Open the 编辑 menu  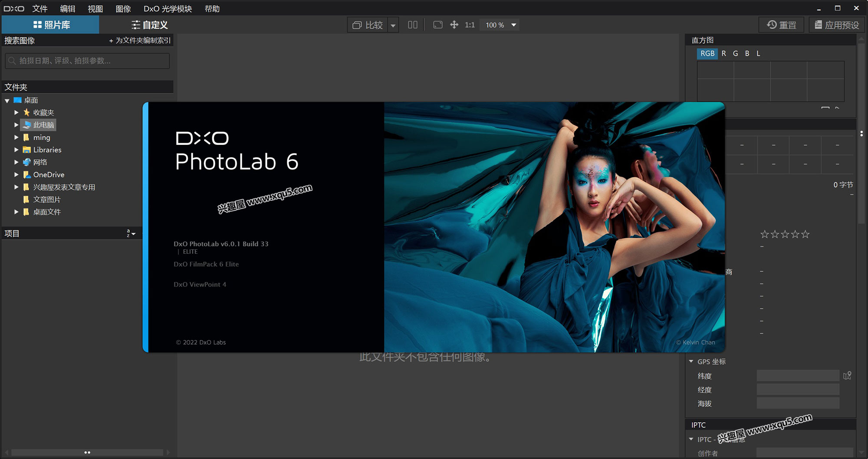coord(68,9)
